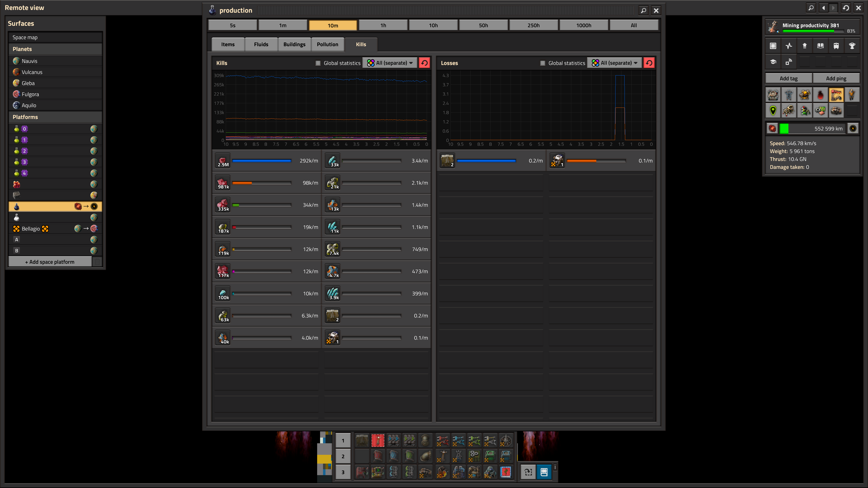This screenshot has height=488, width=868.
Task: Click the spidertron loss entry icon at 0.1/m
Action: tap(557, 161)
